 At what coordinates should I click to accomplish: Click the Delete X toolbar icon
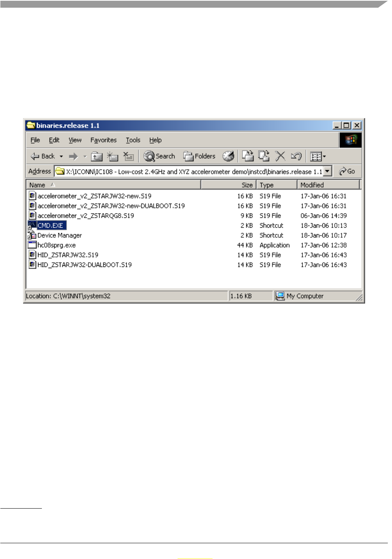(280, 156)
